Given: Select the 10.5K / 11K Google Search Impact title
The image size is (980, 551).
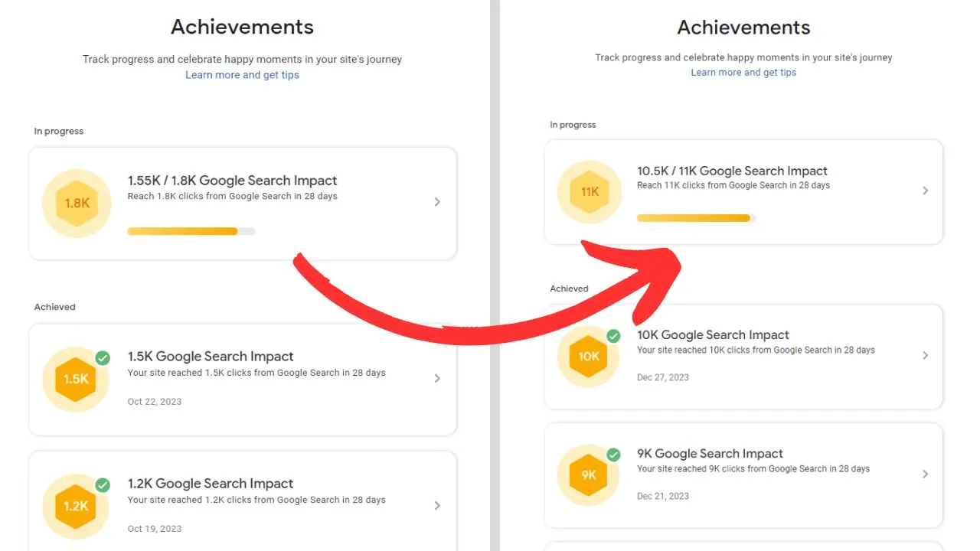Looking at the screenshot, I should point(732,171).
